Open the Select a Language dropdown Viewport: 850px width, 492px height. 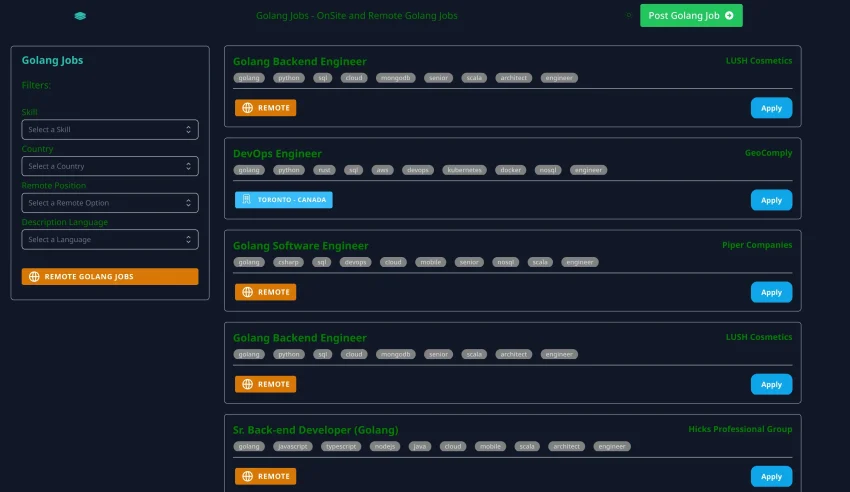(110, 239)
